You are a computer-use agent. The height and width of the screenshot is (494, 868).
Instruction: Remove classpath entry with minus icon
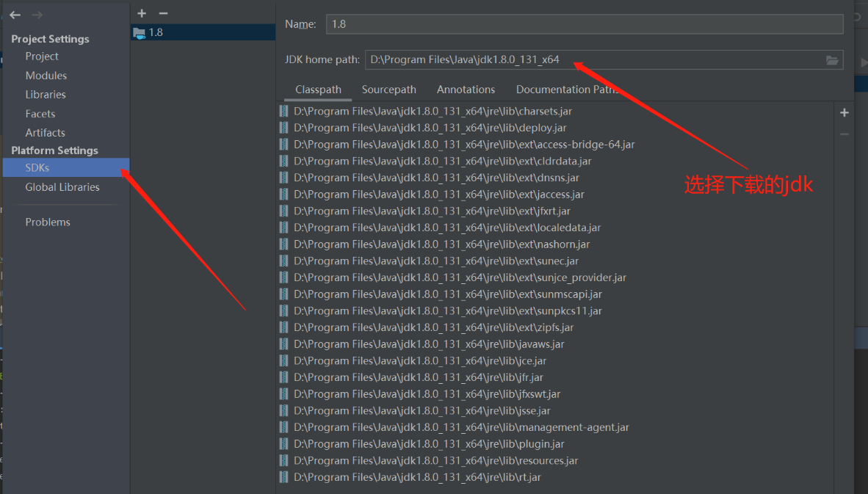point(845,134)
